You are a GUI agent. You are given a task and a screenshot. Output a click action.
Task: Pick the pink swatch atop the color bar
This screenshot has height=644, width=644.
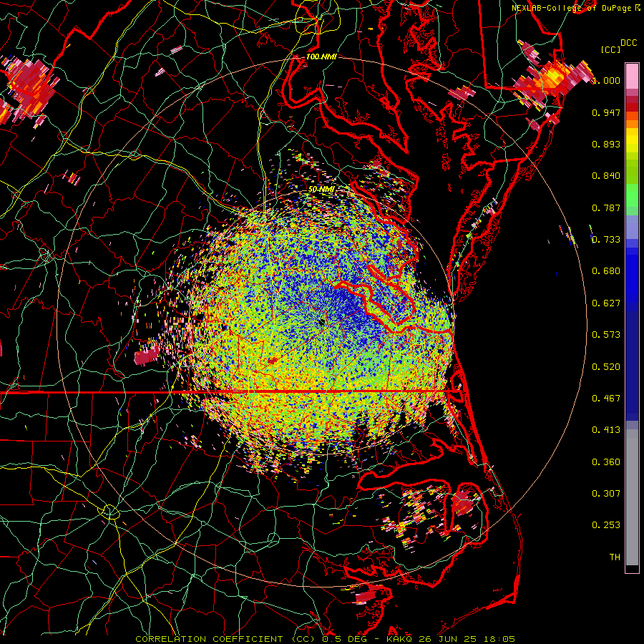[x=632, y=76]
